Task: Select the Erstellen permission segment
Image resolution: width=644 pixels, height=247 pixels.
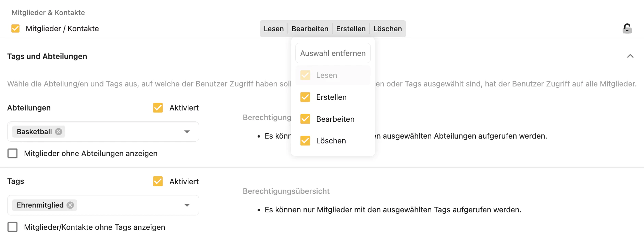Action: (x=351, y=29)
